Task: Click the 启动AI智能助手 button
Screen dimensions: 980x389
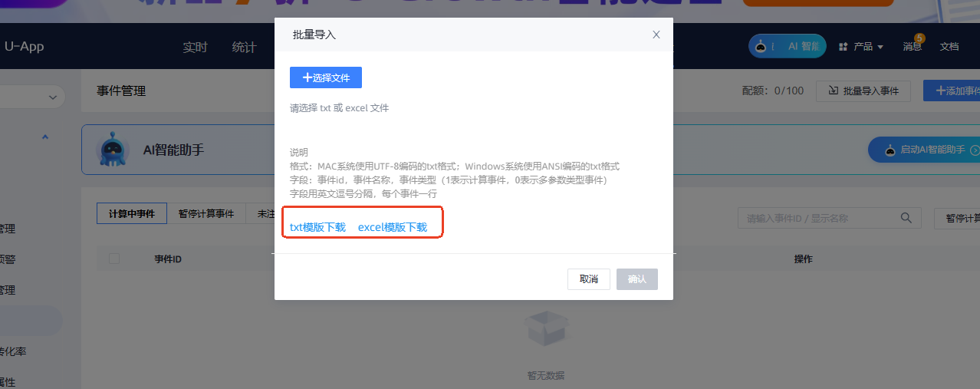Action: [925, 150]
